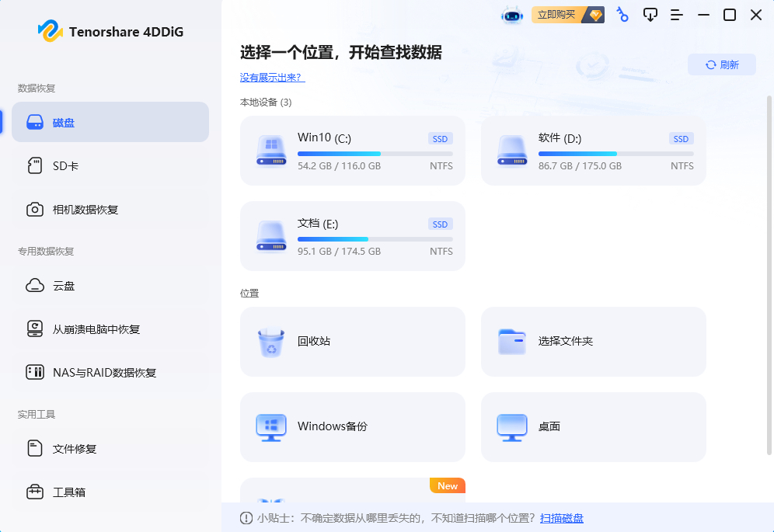Click the download feedback icon in title bar

coord(650,15)
